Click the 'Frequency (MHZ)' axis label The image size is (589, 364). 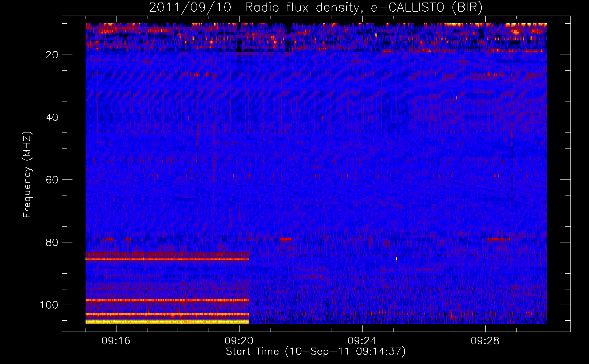point(28,174)
